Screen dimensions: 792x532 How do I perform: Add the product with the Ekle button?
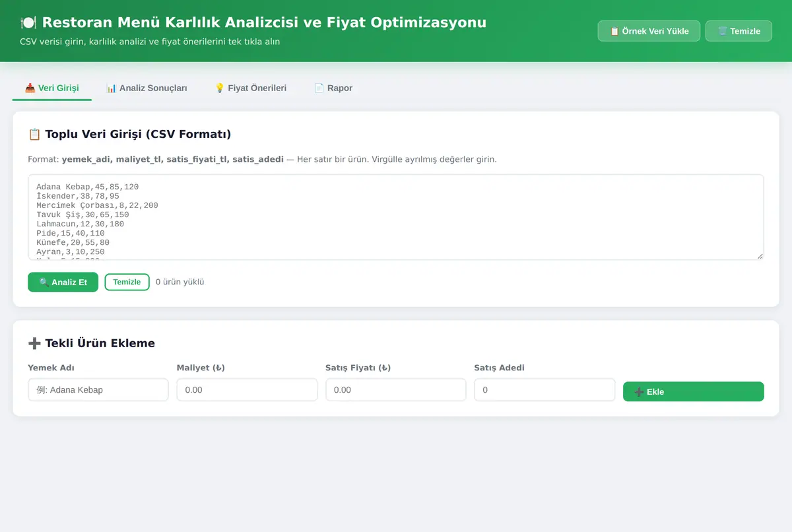coord(694,391)
